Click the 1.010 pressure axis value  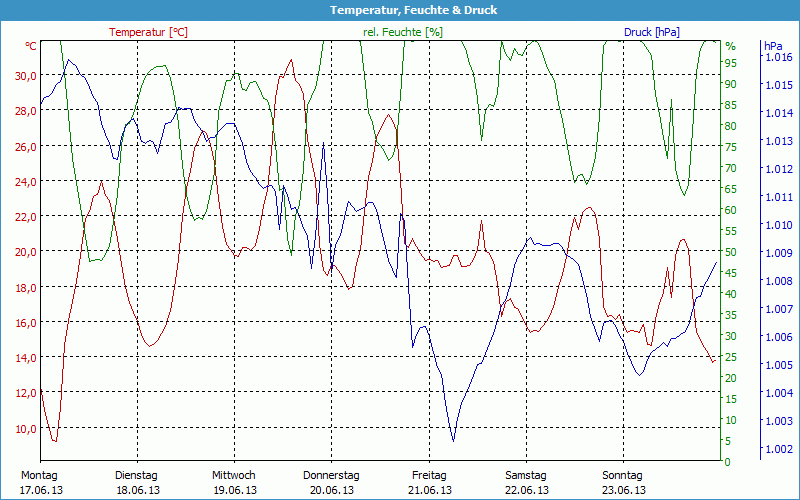click(x=779, y=224)
